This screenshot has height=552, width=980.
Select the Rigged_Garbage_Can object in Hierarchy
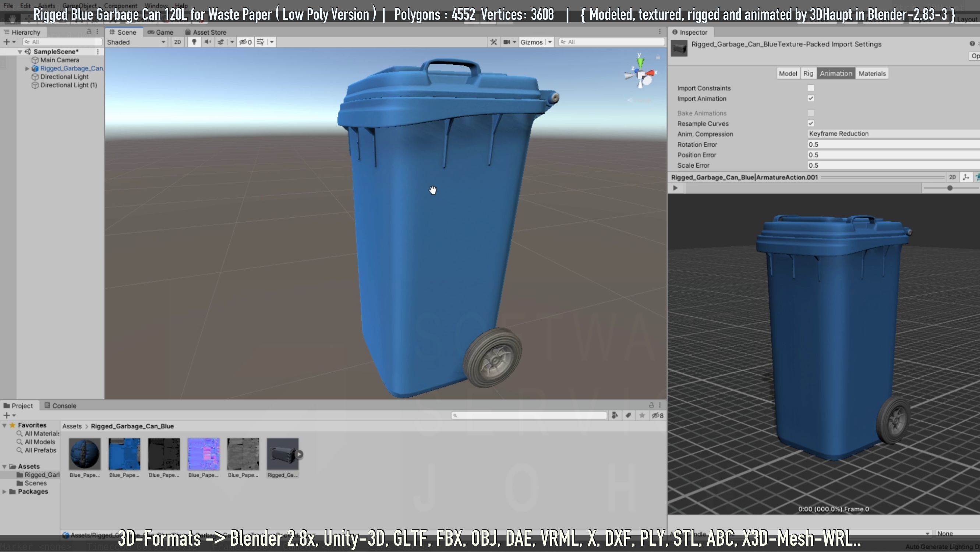[71, 68]
